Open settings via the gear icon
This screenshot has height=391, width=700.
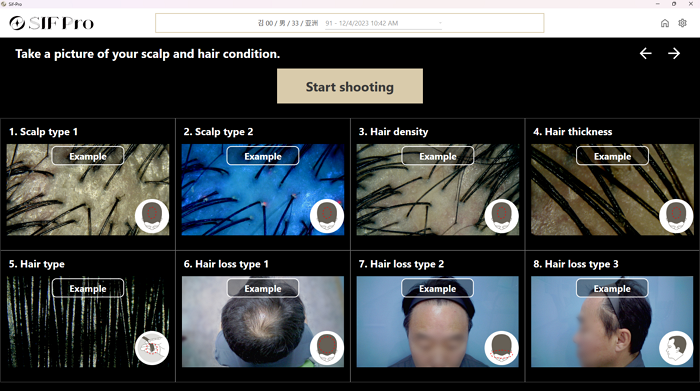coord(682,23)
